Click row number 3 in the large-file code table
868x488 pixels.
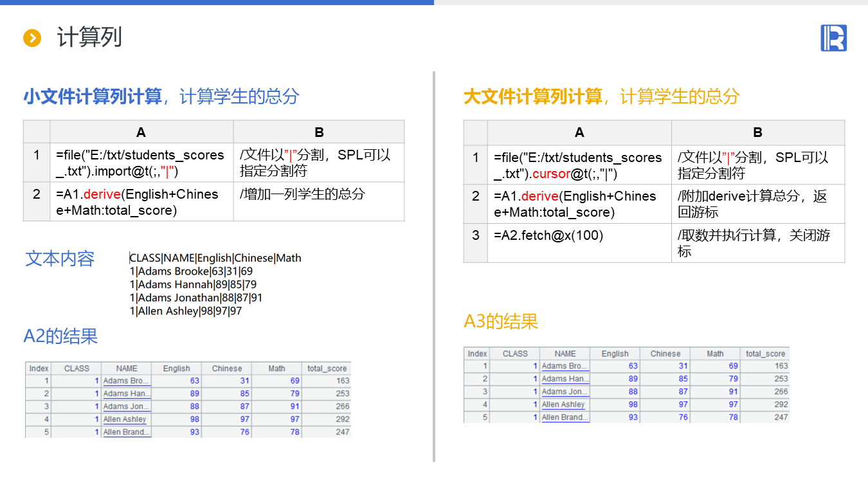[x=475, y=235]
